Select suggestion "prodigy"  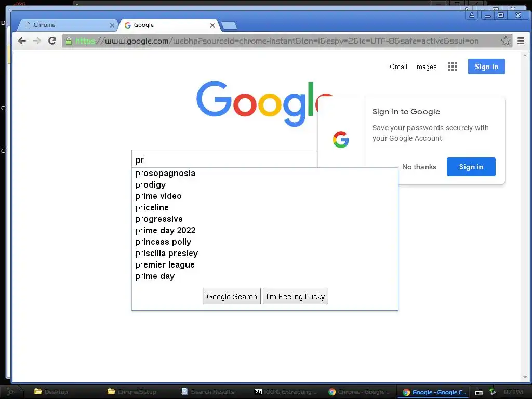coord(264,184)
